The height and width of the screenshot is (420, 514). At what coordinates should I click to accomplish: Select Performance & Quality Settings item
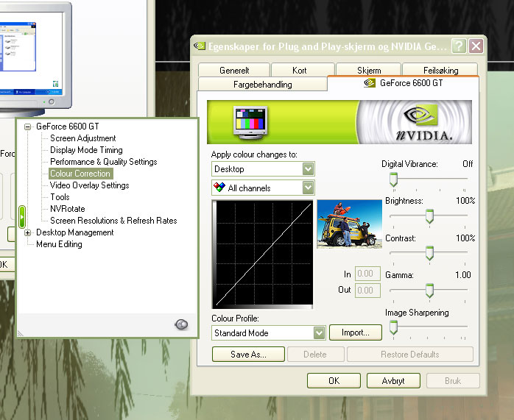tap(104, 162)
